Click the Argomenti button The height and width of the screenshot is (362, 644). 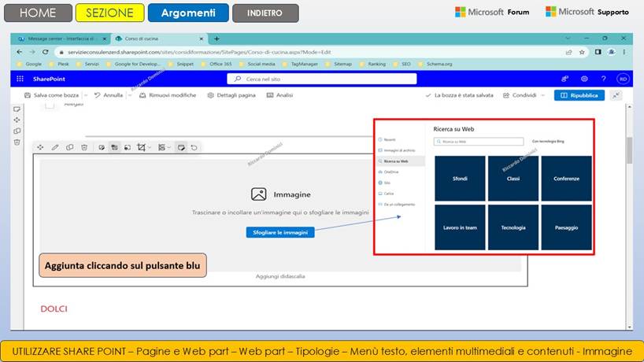coord(188,13)
